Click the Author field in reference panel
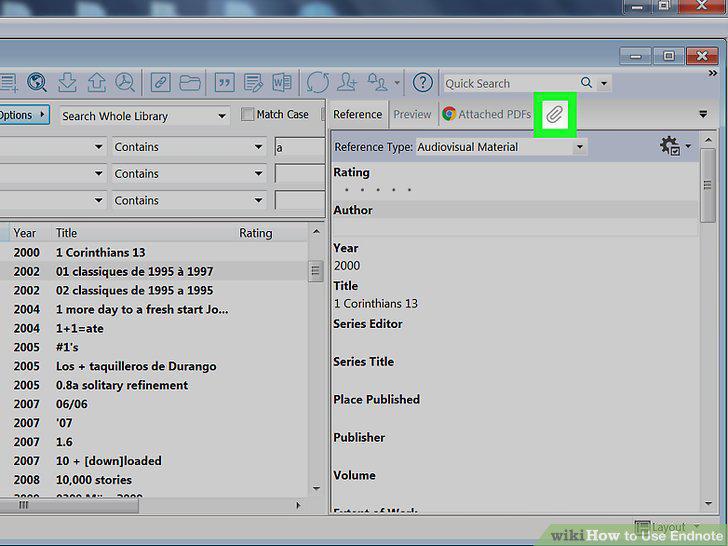Viewport: 728px width, 546px height. click(x=515, y=228)
